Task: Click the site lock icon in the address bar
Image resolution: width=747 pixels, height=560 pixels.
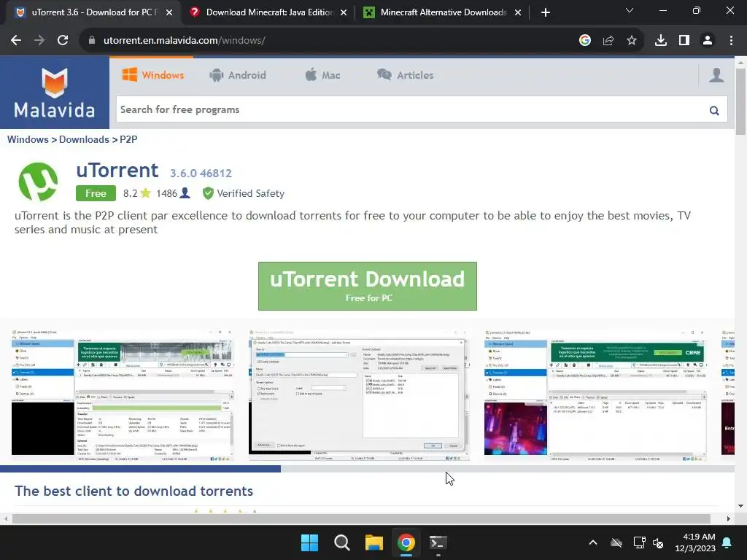Action: coord(92,41)
